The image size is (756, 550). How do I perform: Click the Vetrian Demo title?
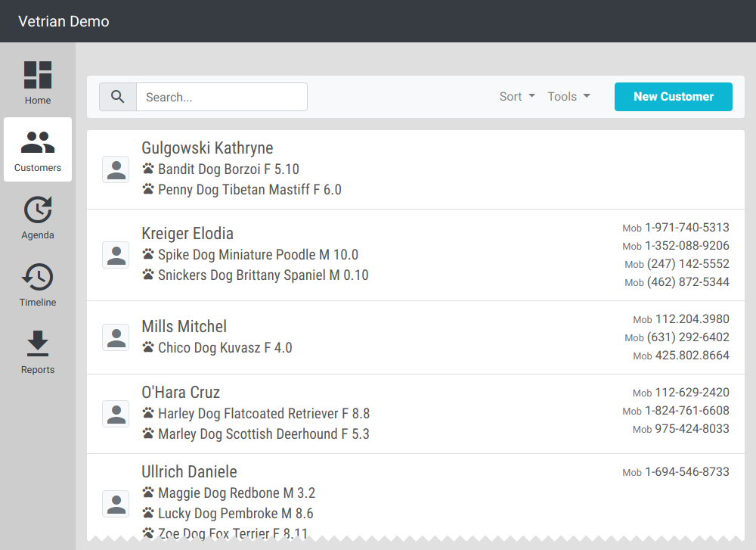tap(64, 21)
